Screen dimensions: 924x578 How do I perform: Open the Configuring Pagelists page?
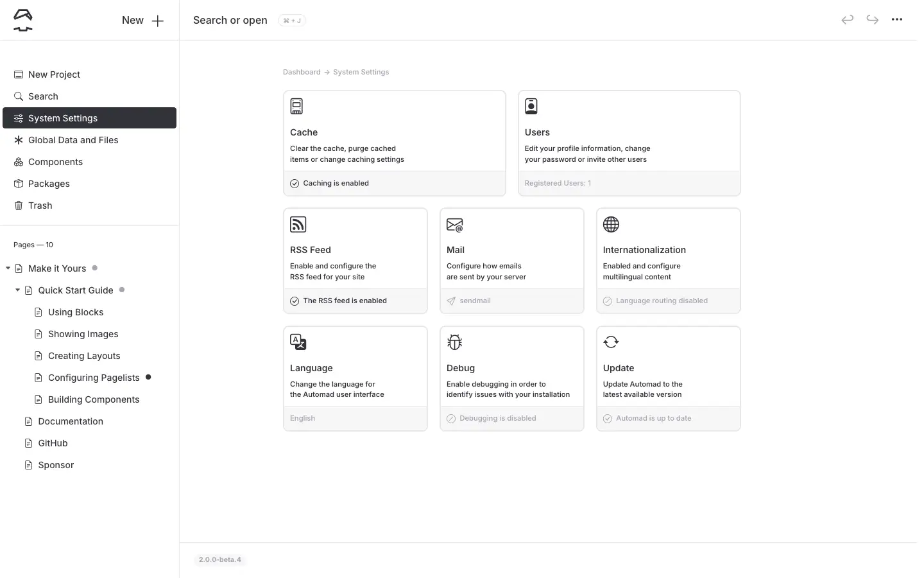coord(94,378)
